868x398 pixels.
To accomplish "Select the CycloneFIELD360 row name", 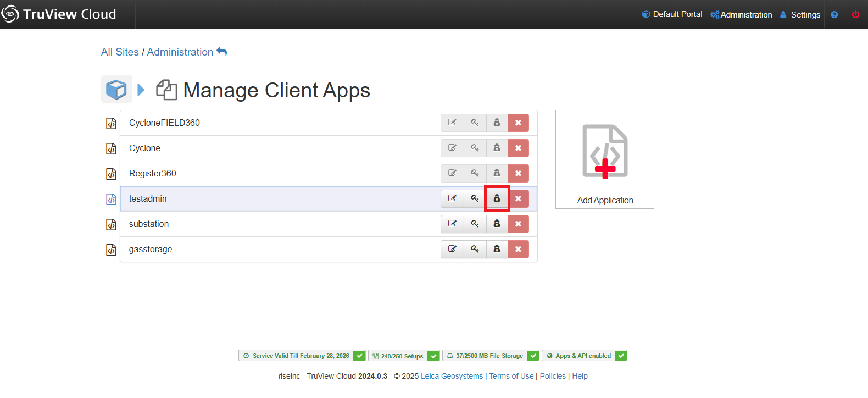I will [x=164, y=123].
